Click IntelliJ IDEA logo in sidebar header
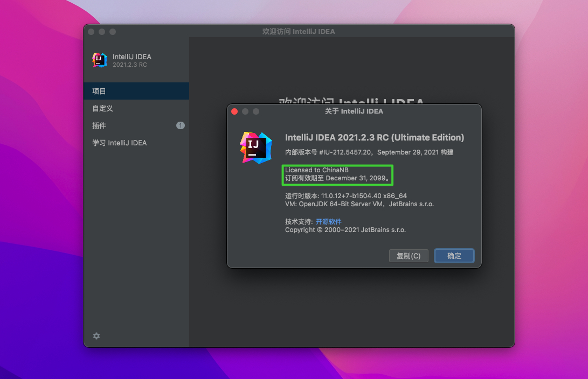Image resolution: width=588 pixels, height=379 pixels. (x=99, y=60)
